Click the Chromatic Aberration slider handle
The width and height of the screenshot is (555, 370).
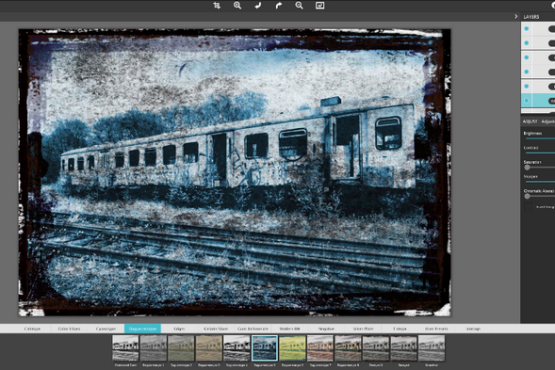[x=527, y=196]
